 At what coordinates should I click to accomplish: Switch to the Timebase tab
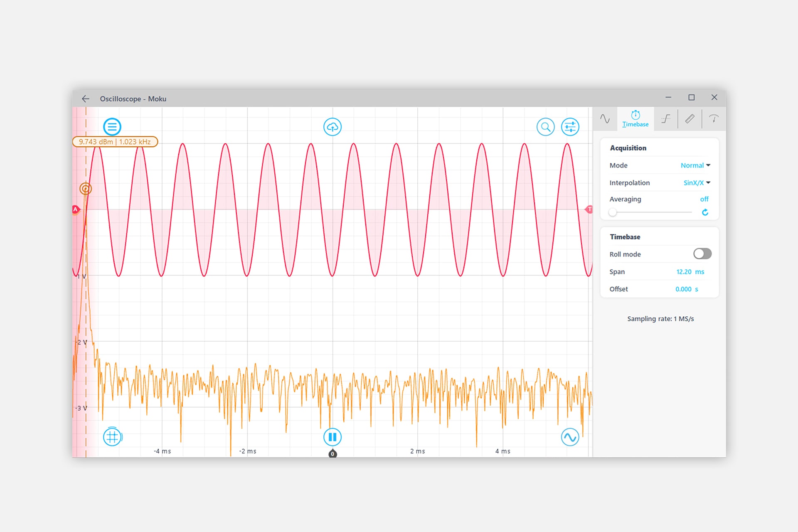(x=635, y=119)
